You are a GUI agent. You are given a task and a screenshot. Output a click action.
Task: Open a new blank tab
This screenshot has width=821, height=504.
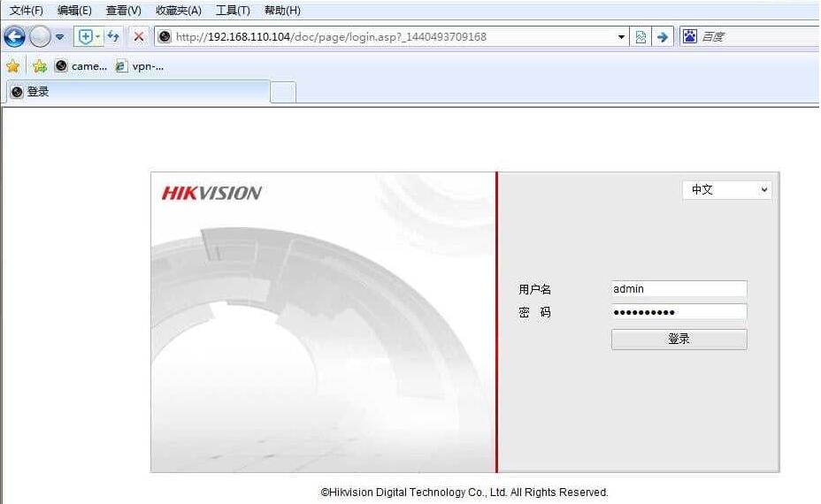point(283,92)
